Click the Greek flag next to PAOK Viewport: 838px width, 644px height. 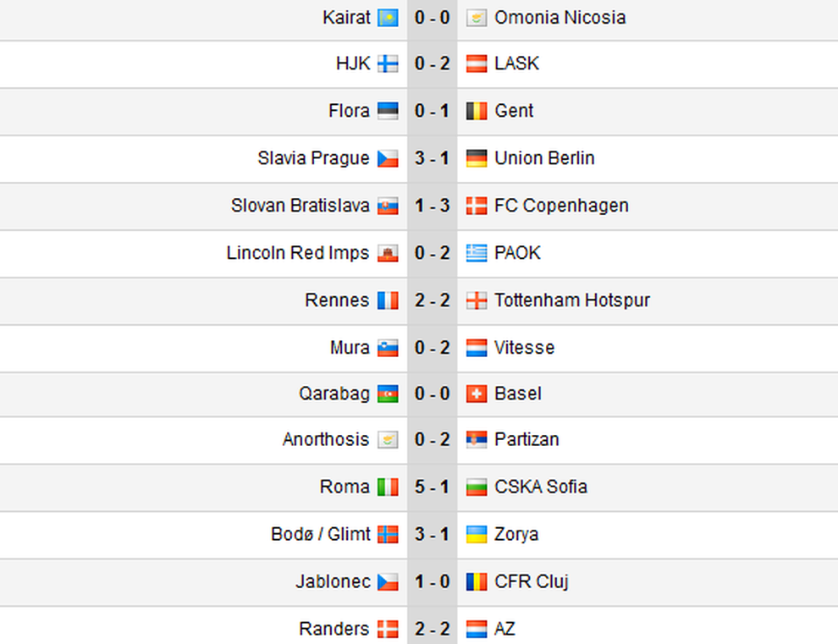point(477,253)
